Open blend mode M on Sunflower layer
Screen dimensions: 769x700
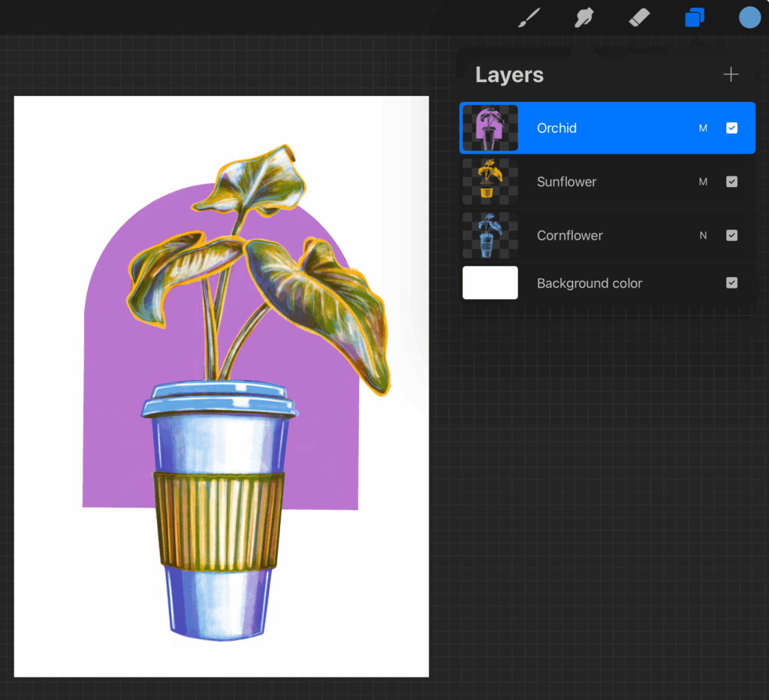pos(703,182)
